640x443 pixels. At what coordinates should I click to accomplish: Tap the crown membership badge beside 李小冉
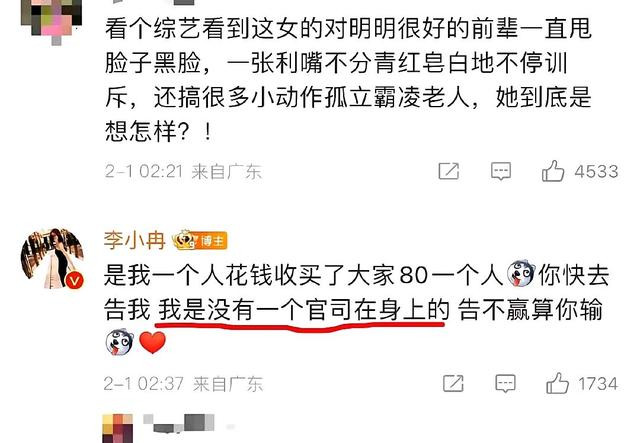[184, 240]
